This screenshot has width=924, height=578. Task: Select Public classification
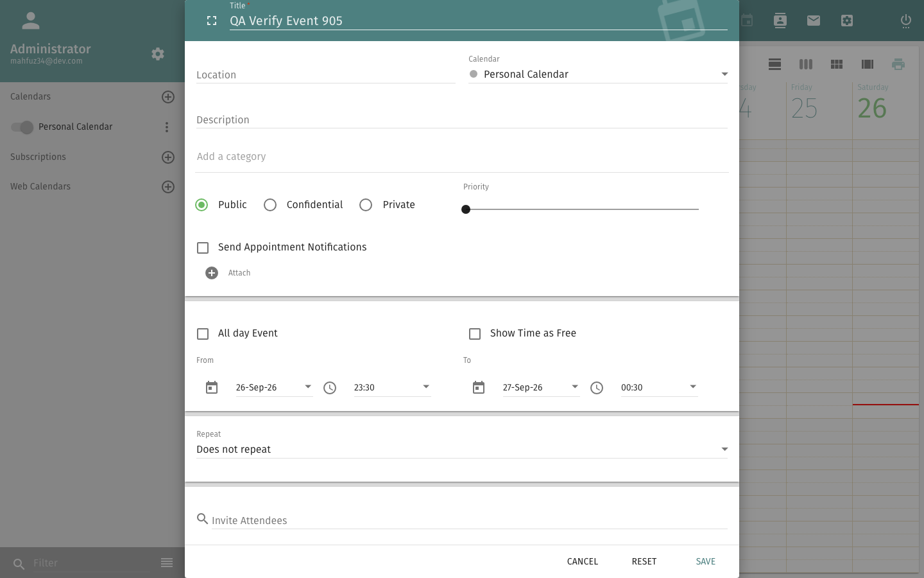201,205
